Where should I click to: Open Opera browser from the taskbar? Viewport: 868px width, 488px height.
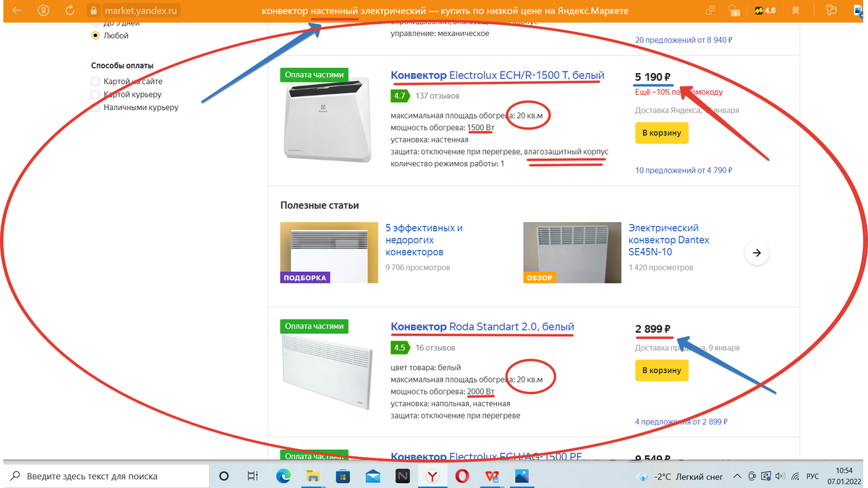click(462, 476)
